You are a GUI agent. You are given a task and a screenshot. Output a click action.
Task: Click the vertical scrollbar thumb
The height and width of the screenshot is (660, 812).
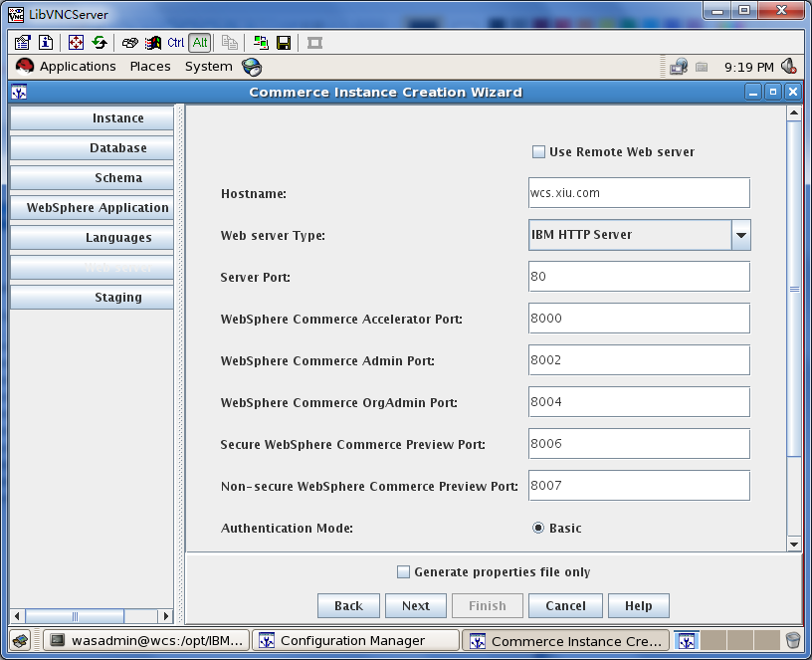point(794,289)
